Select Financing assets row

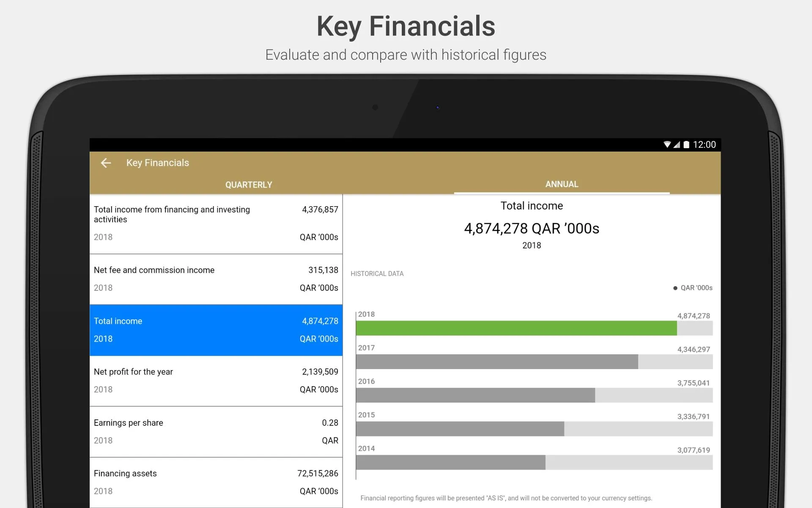(216, 482)
